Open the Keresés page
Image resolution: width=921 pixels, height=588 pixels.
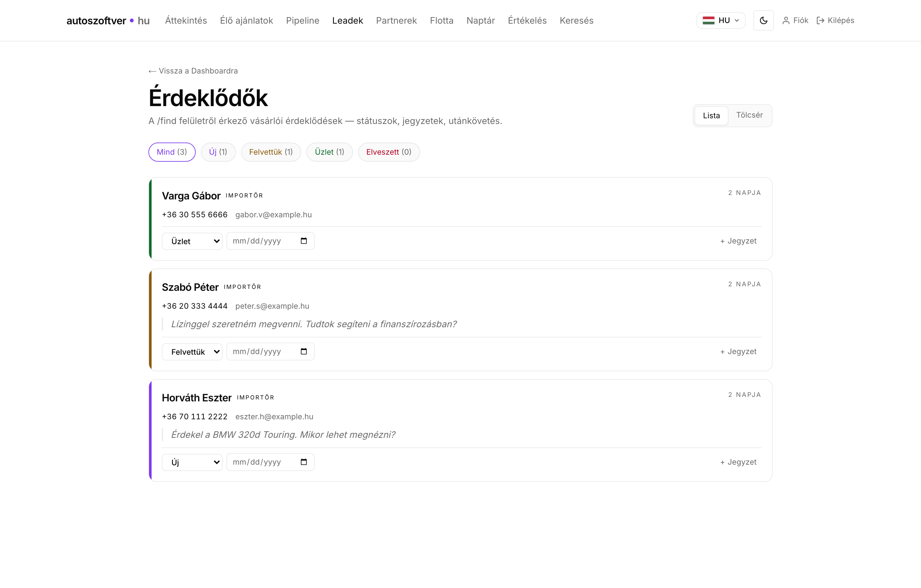coord(576,21)
